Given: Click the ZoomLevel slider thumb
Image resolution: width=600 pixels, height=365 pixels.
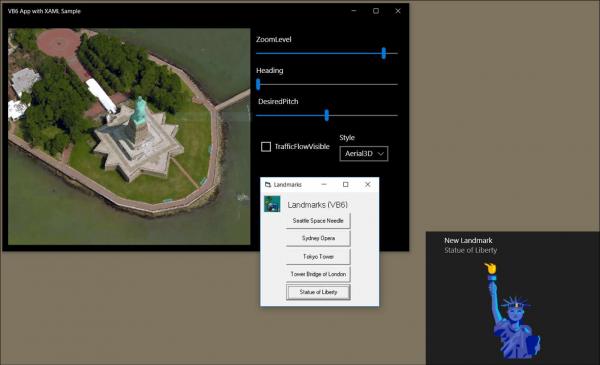Looking at the screenshot, I should point(383,53).
